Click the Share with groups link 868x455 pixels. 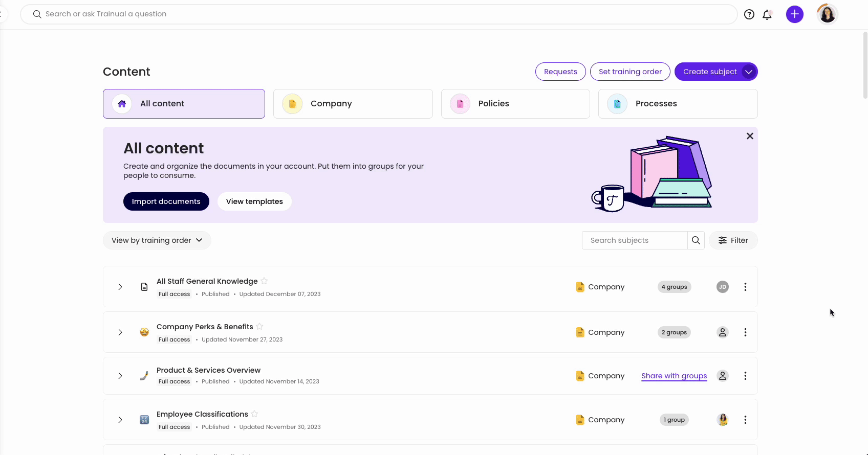674,376
